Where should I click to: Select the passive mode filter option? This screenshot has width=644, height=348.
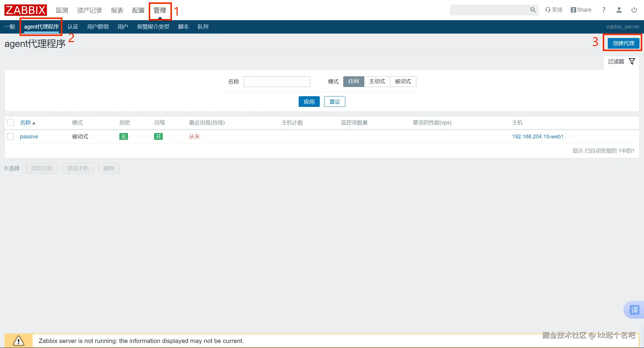[x=403, y=81]
